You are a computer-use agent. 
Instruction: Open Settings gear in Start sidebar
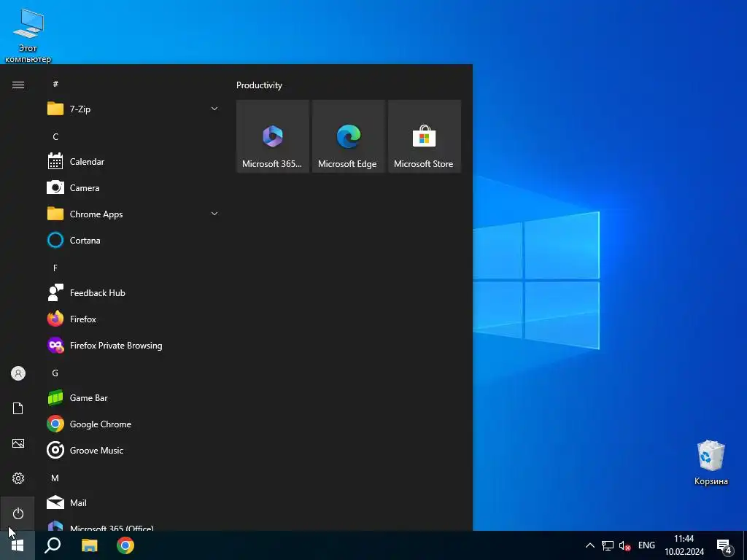(18, 478)
